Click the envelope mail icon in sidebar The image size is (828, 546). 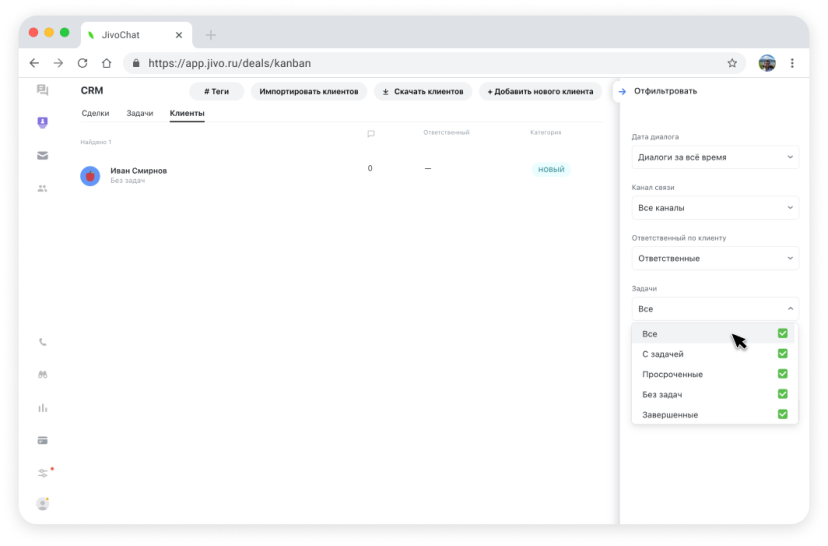42,155
